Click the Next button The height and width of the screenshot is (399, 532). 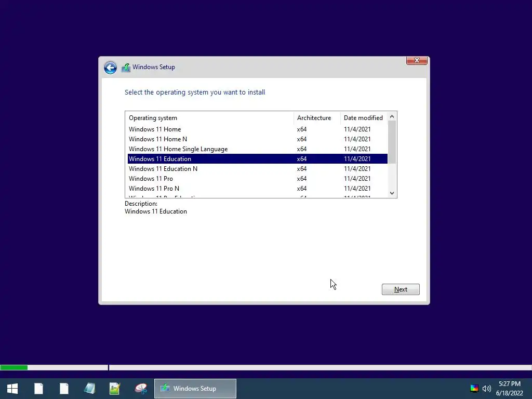tap(401, 289)
